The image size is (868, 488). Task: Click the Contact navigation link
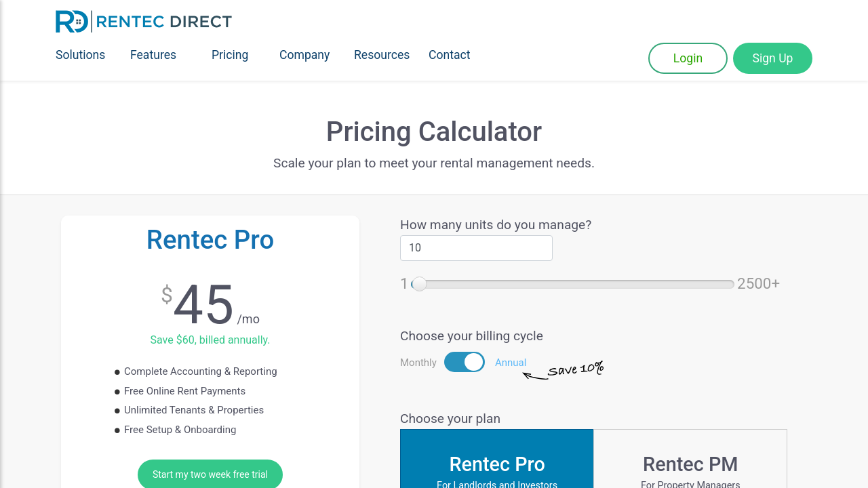point(449,55)
